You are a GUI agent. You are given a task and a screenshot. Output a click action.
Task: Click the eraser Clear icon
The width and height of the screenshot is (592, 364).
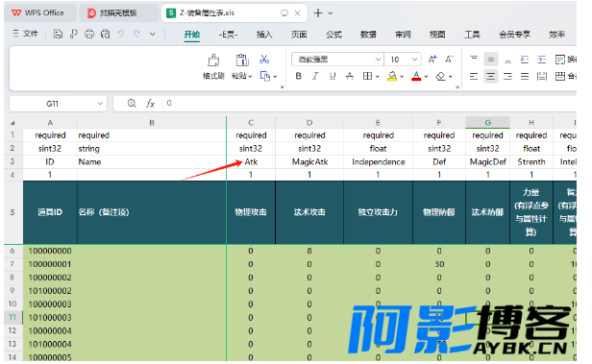[440, 76]
